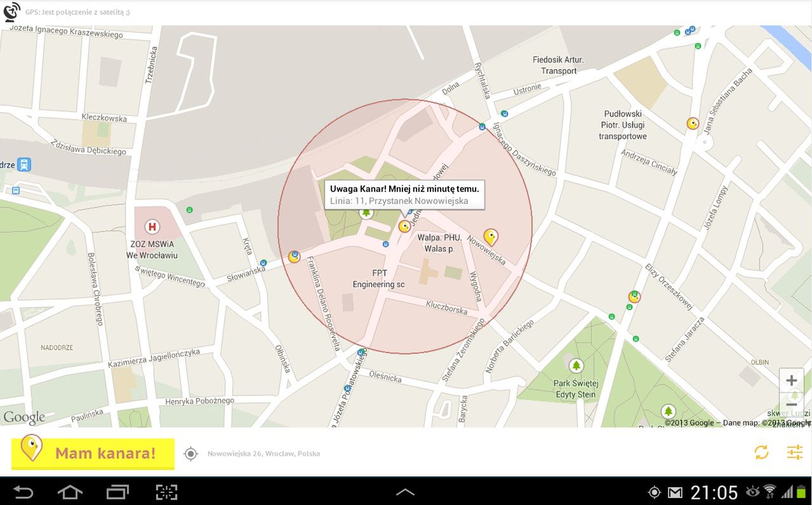Tap yellow pin marker on Nowowiejska street
Screen dimensions: 812x505
tap(490, 238)
